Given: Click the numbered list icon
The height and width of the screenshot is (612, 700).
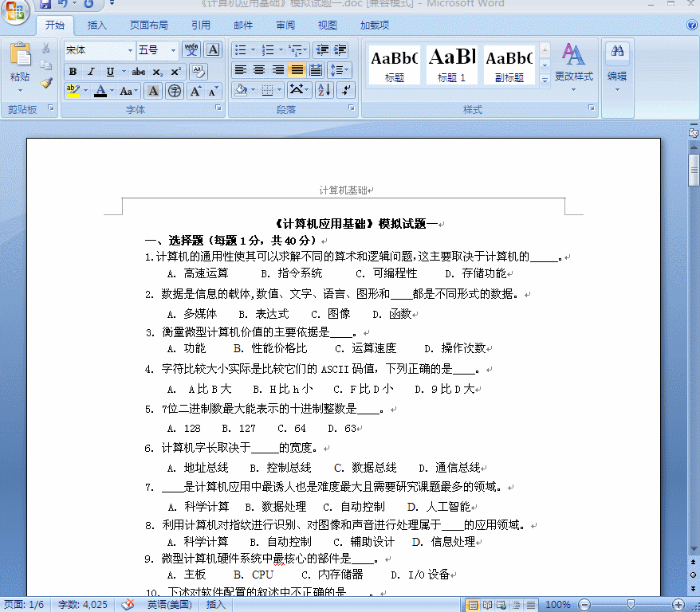Looking at the screenshot, I should pos(267,49).
